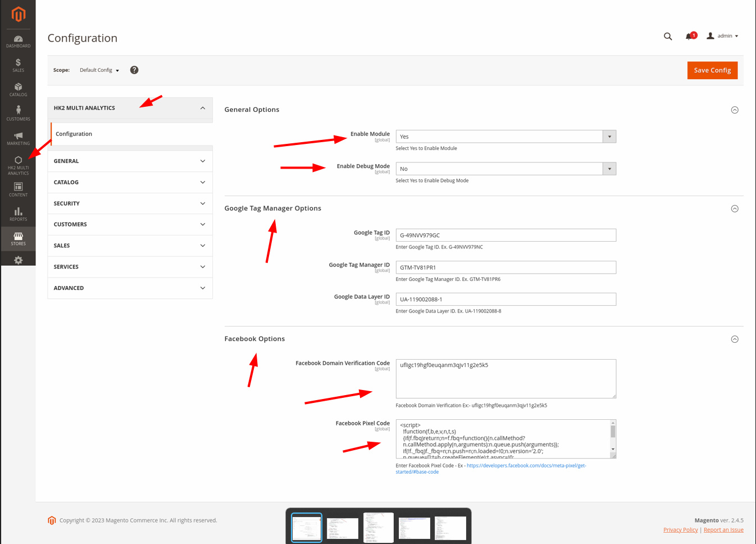Collapse the Facebook Options section
This screenshot has width=756, height=544.
pyautogui.click(x=735, y=339)
